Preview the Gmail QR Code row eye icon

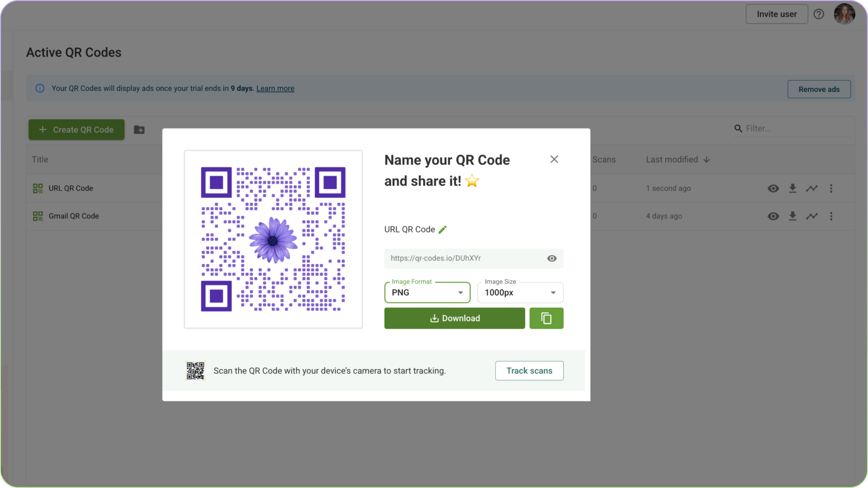pyautogui.click(x=773, y=216)
